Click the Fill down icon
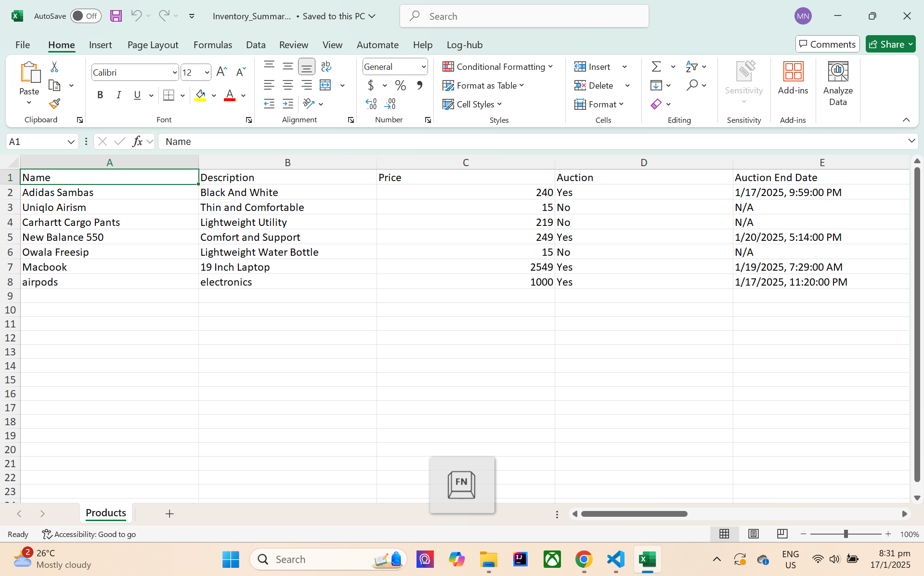Viewport: 924px width, 576px height. [x=656, y=85]
